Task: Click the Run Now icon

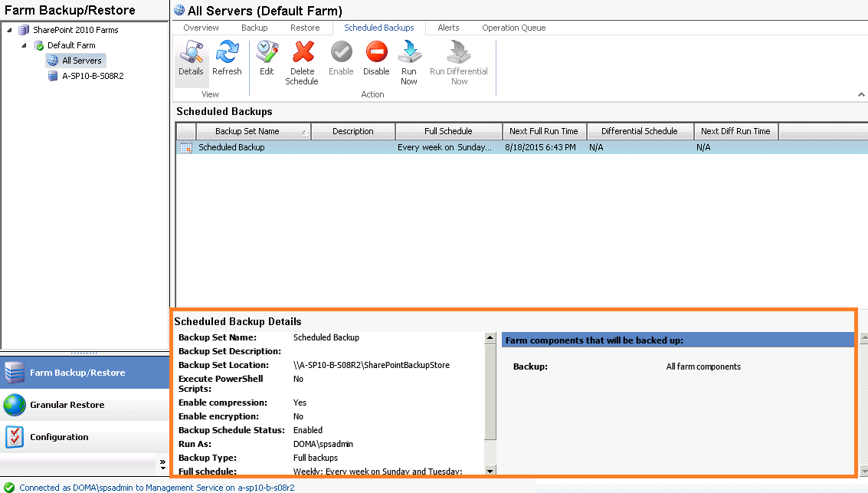Action: point(409,61)
